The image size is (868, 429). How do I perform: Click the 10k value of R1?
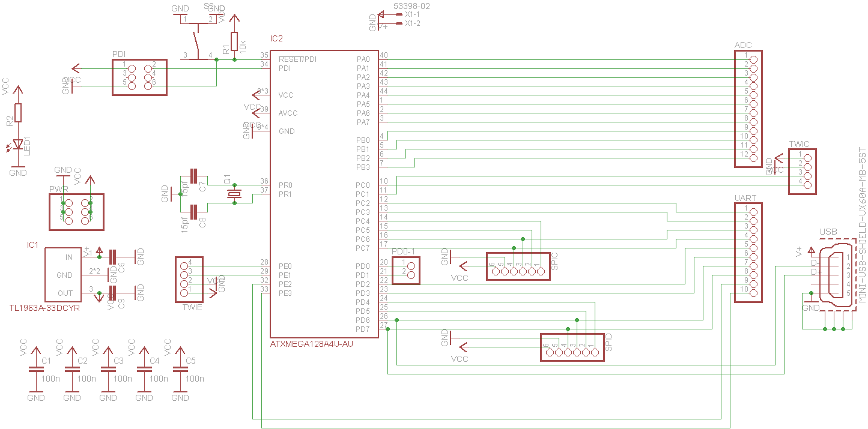point(243,46)
